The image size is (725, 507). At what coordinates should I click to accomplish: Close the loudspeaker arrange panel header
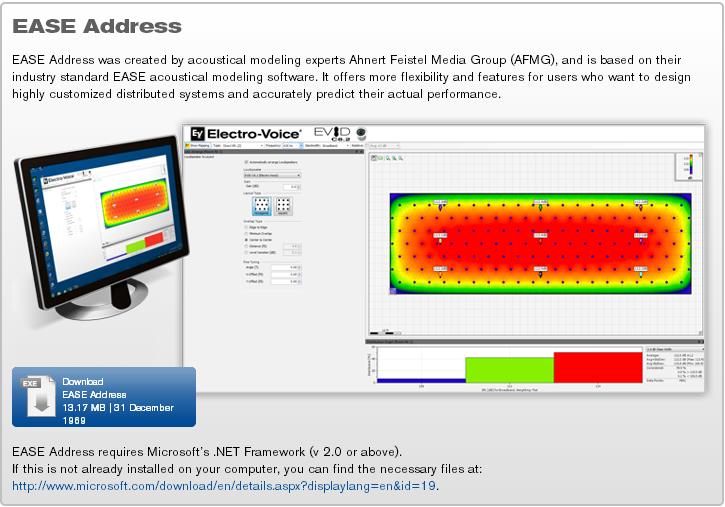[x=362, y=152]
